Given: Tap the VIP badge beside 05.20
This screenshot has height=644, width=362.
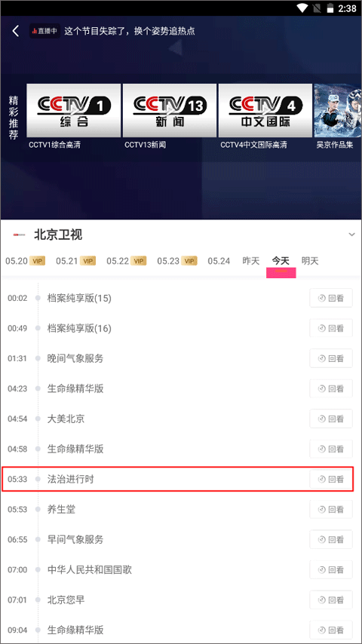Looking at the screenshot, I should [x=38, y=261].
